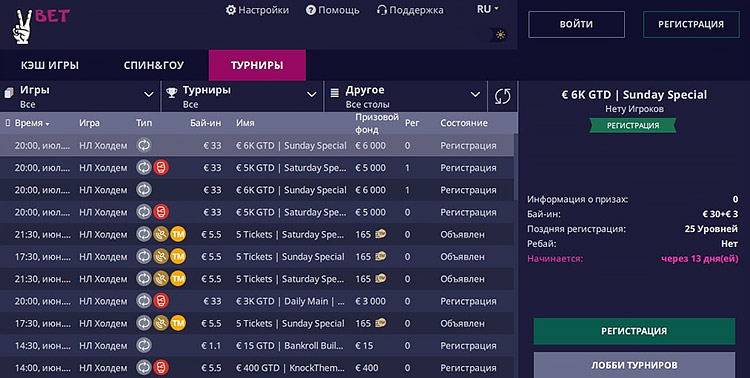Click the grey type icon in Bankroll Buil... row
750x378 pixels.
tap(143, 345)
